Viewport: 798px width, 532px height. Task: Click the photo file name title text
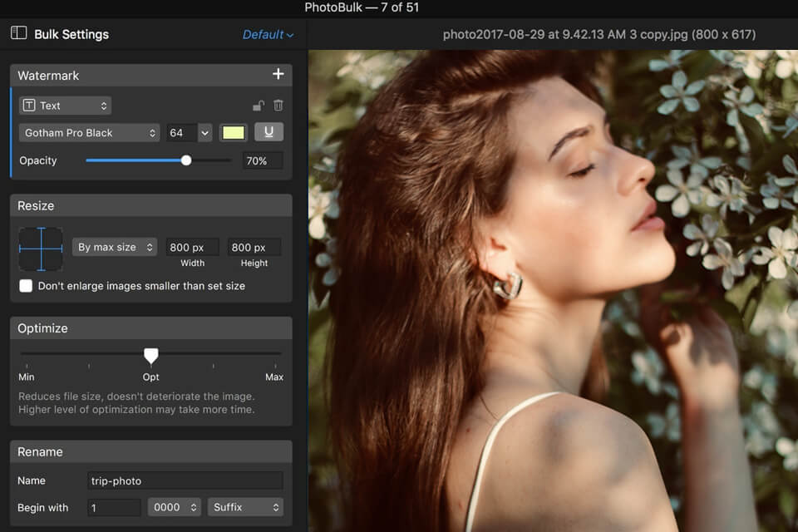tap(599, 35)
